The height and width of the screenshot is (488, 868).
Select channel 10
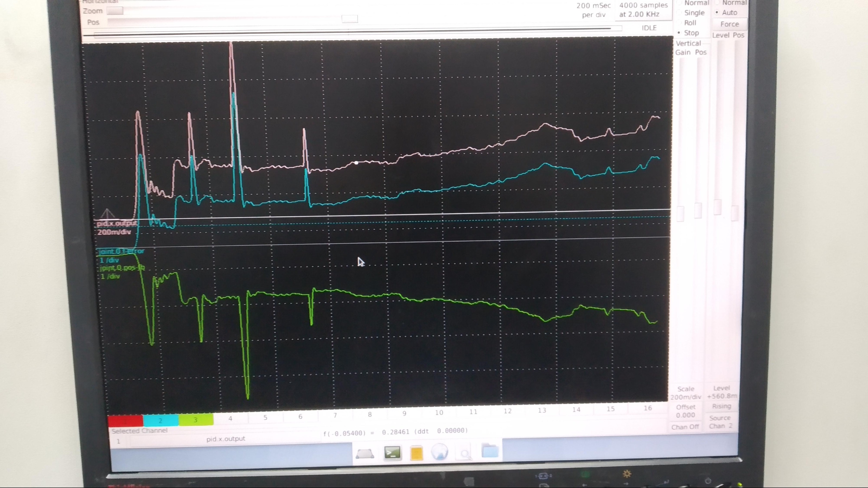pos(439,412)
